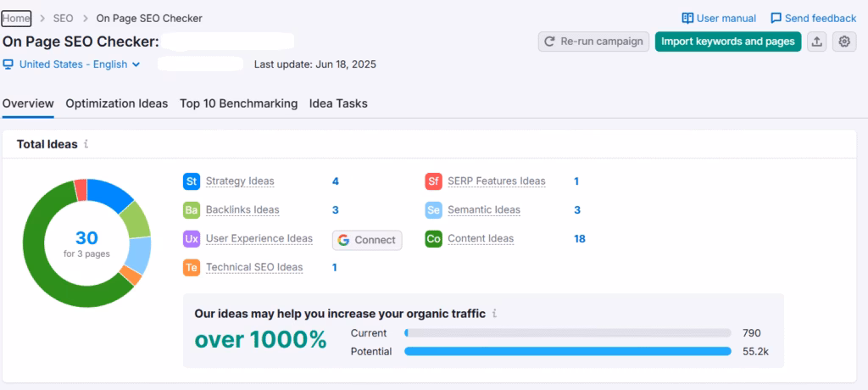Click Import keywords and pages button
The image size is (868, 390).
pos(727,42)
